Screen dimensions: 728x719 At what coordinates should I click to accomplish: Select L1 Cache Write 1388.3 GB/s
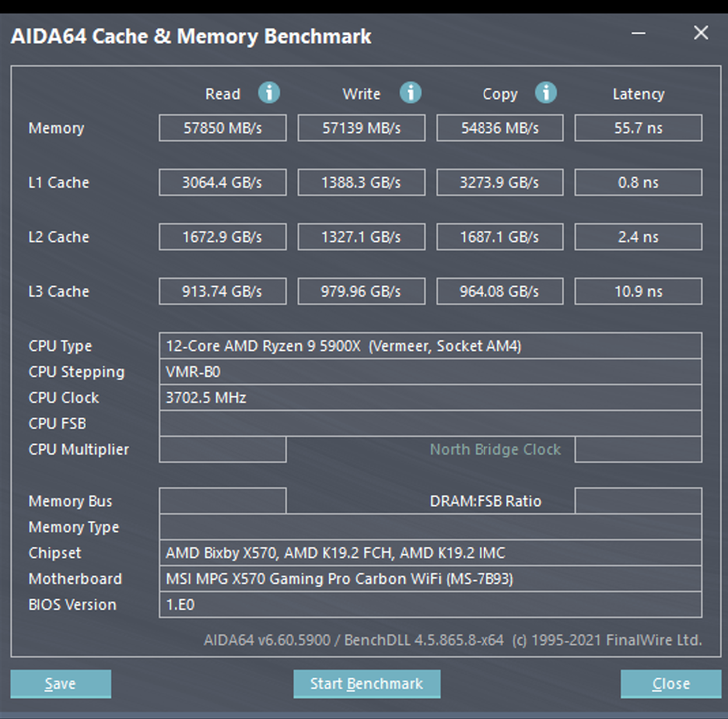click(x=361, y=182)
